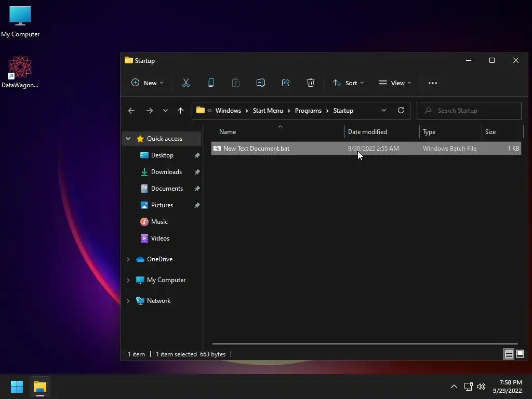Click the Delete trash can icon
The image size is (532, 399).
coord(311,83)
